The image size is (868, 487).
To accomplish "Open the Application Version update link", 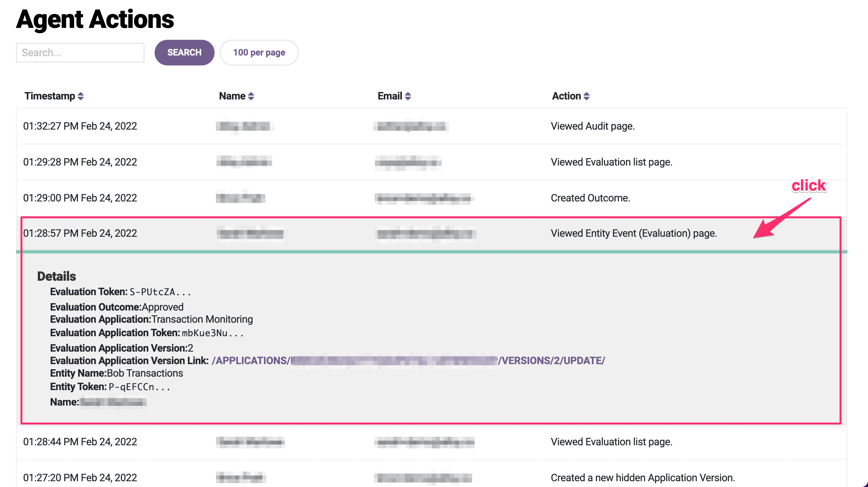I will [408, 361].
